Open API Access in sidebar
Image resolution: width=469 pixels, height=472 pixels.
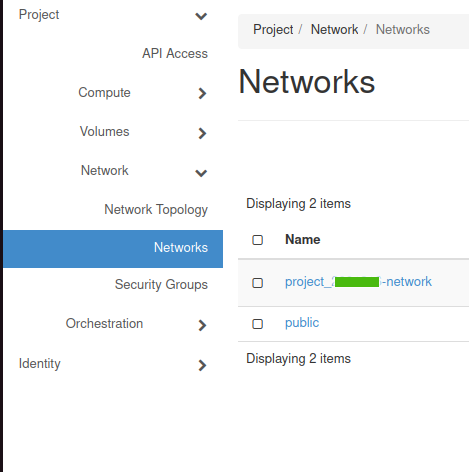pyautogui.click(x=175, y=53)
